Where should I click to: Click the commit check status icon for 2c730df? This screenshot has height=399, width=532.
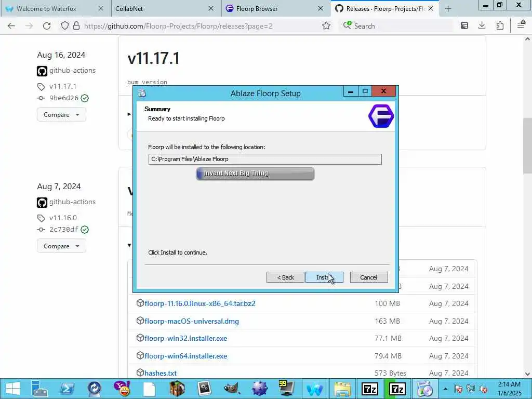85,230
